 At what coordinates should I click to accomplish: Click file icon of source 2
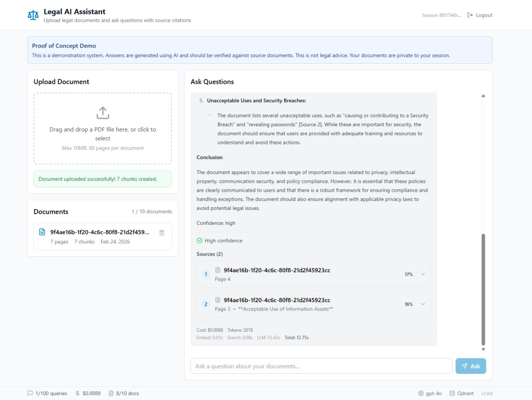[x=218, y=300]
